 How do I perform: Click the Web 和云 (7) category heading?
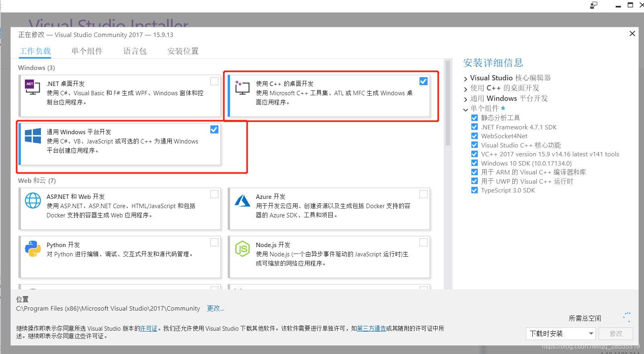coord(37,180)
